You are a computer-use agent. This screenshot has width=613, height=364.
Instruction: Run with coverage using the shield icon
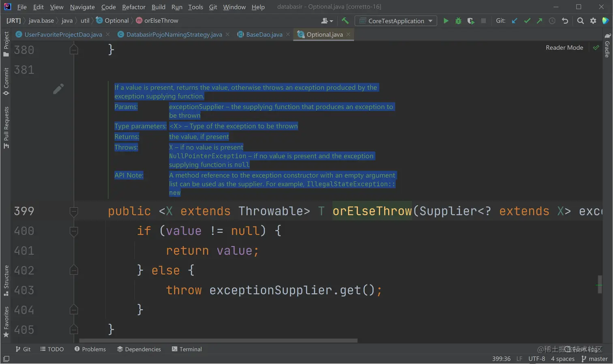click(x=471, y=21)
